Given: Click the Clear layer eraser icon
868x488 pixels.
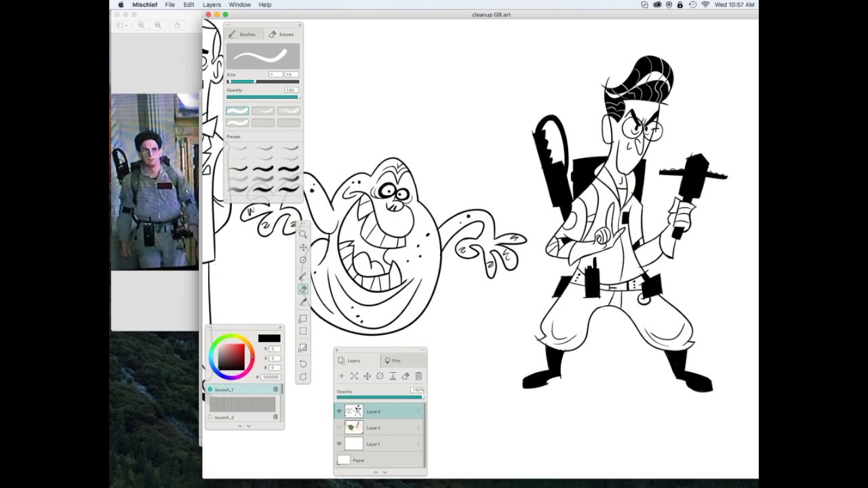Looking at the screenshot, I should (406, 376).
